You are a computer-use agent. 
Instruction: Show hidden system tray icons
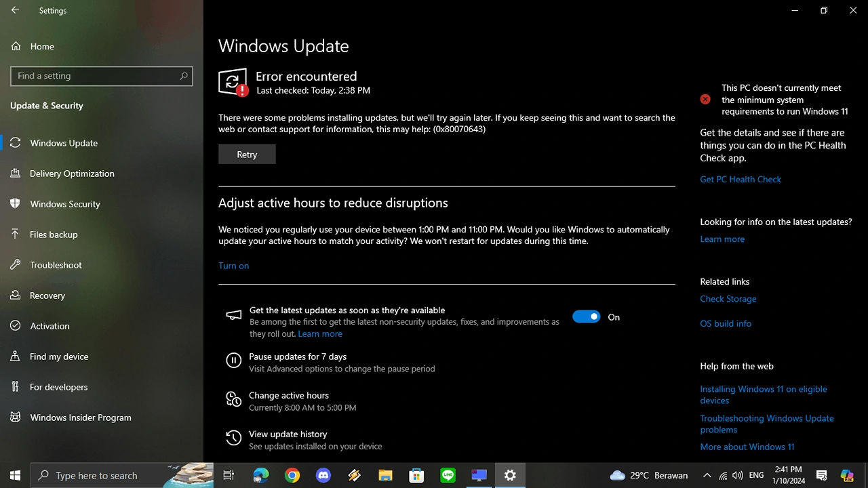pos(707,475)
